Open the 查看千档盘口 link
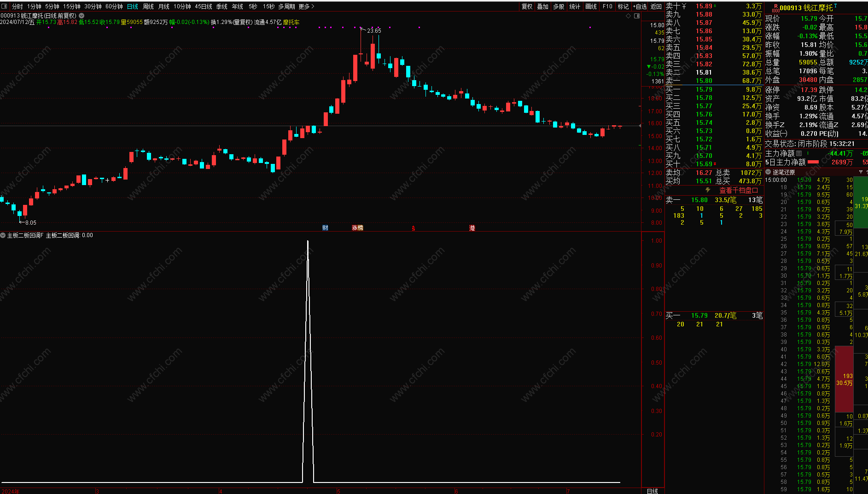This screenshot has width=868, height=494. pyautogui.click(x=739, y=190)
